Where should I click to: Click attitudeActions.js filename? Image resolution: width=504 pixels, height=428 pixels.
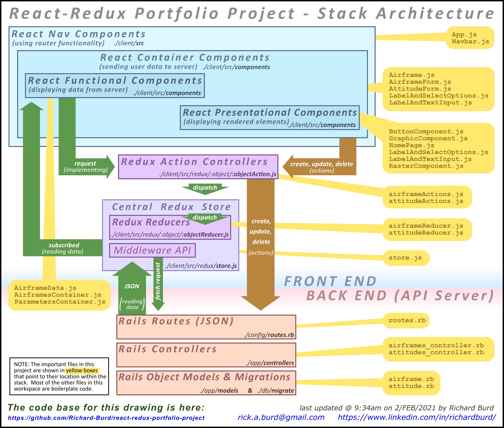point(426,201)
